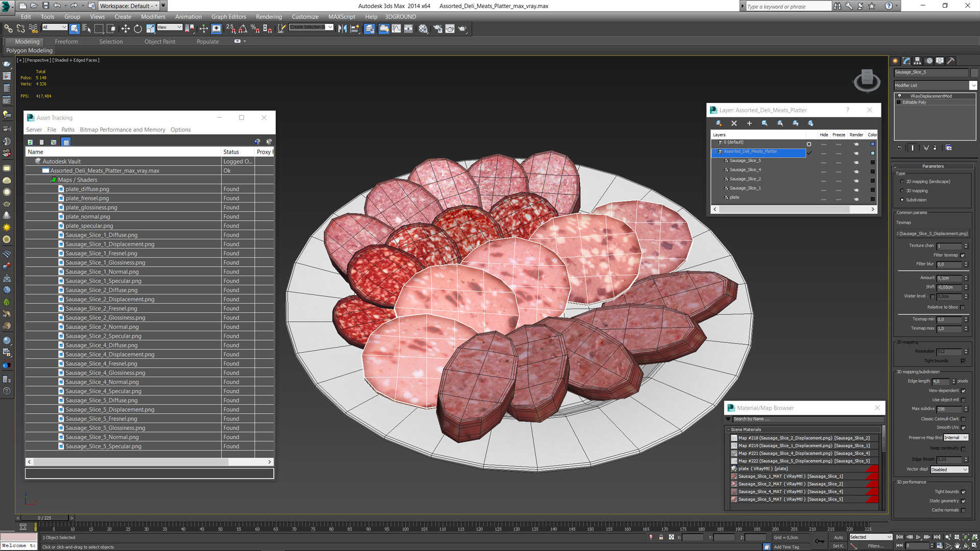Open the Vector displ Disabled dropdown
Viewport: 980px width, 551px height.
[949, 469]
